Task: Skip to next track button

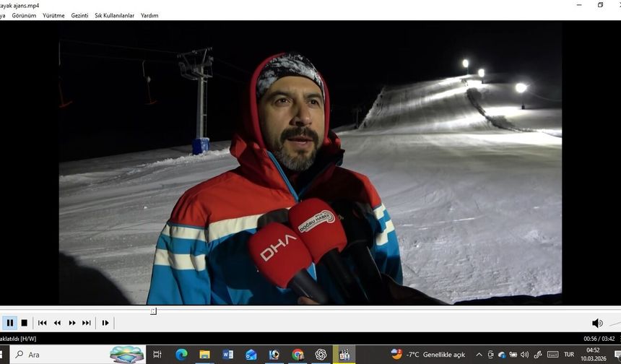Action: click(87, 323)
